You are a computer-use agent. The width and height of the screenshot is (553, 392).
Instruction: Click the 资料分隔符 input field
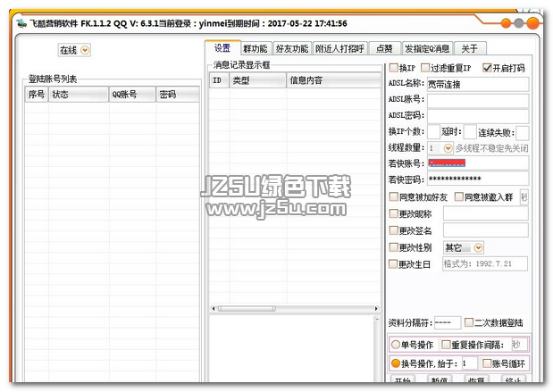point(448,322)
